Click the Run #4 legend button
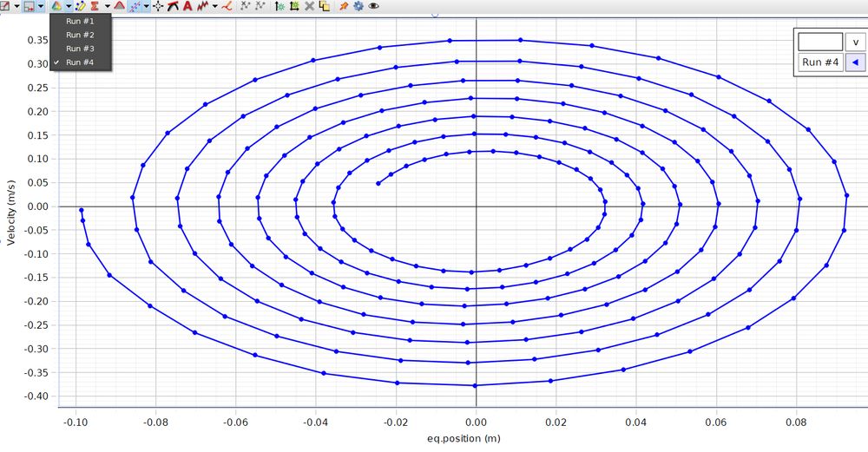 tap(820, 62)
